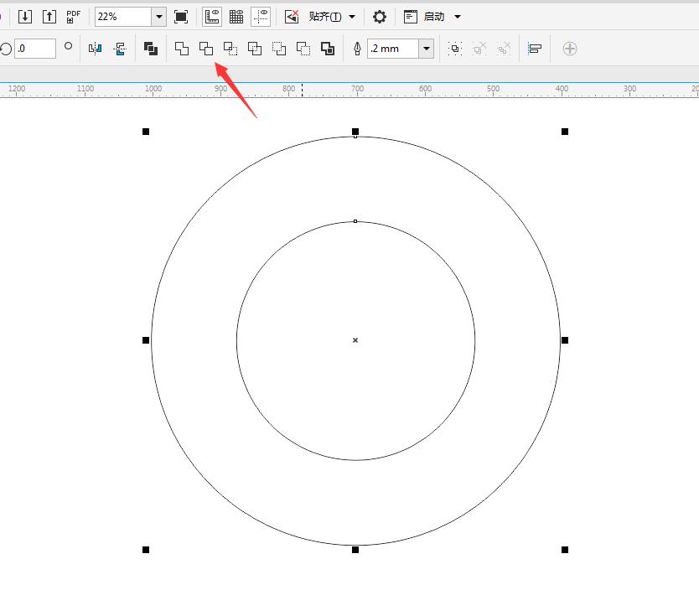Click the Intersect shapes icon
Image resolution: width=699 pixels, height=616 pixels.
230,49
